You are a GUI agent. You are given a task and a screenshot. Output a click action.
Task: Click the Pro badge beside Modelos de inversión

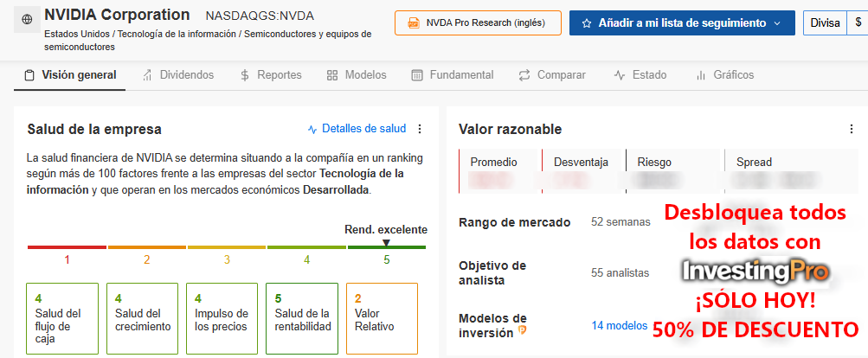coord(522,331)
